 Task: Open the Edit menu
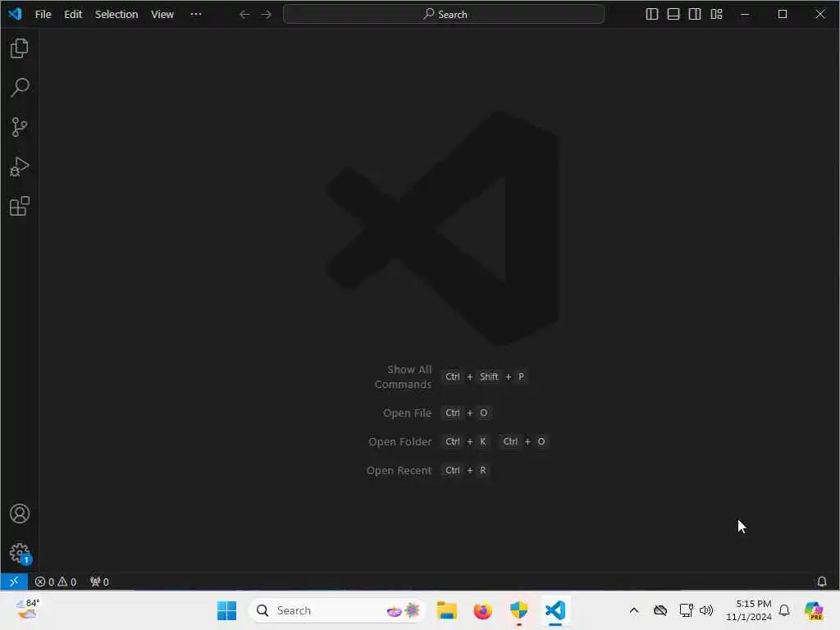pyautogui.click(x=73, y=15)
